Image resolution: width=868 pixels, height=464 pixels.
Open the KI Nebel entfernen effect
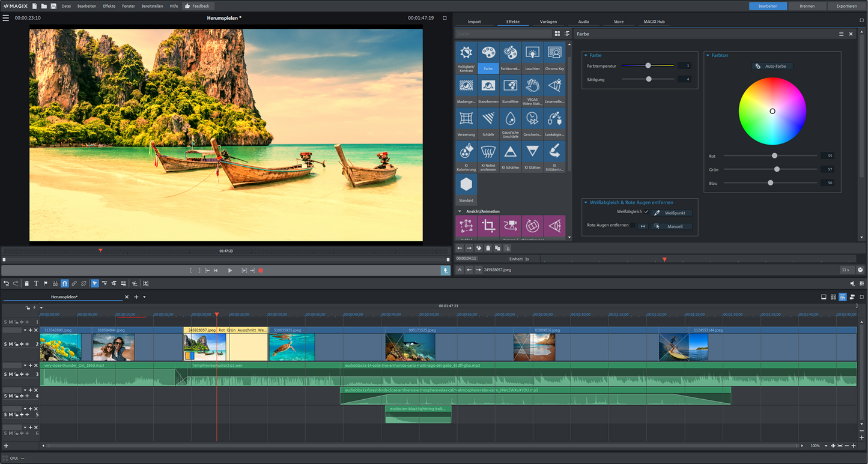[488, 153]
